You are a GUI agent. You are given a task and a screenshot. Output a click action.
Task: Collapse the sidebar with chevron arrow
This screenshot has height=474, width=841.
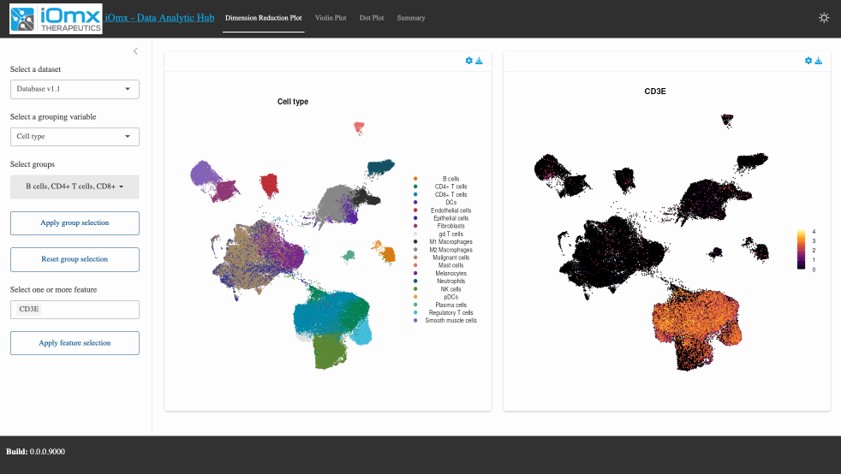[x=136, y=51]
